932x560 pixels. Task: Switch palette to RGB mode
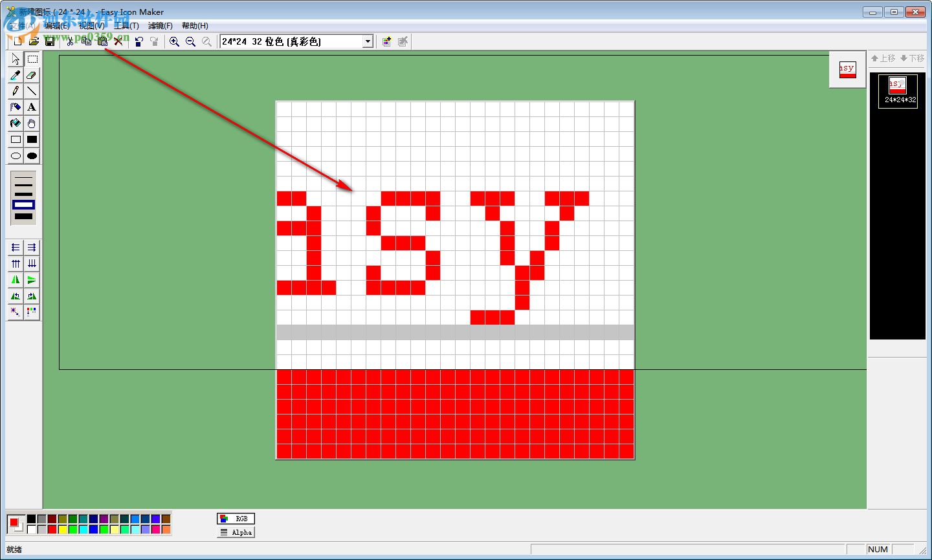[x=236, y=519]
